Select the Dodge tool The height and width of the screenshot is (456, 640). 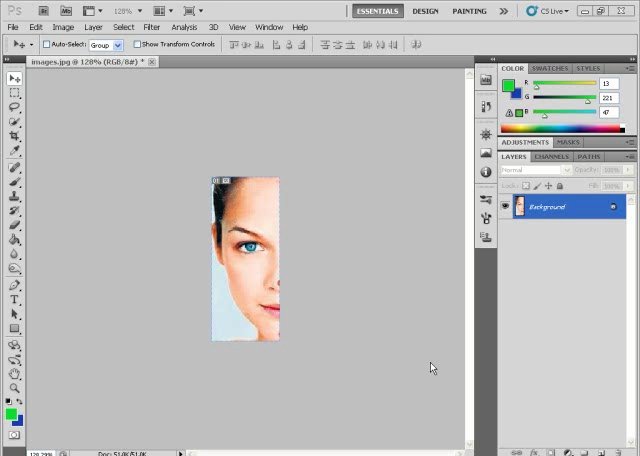coord(14,269)
